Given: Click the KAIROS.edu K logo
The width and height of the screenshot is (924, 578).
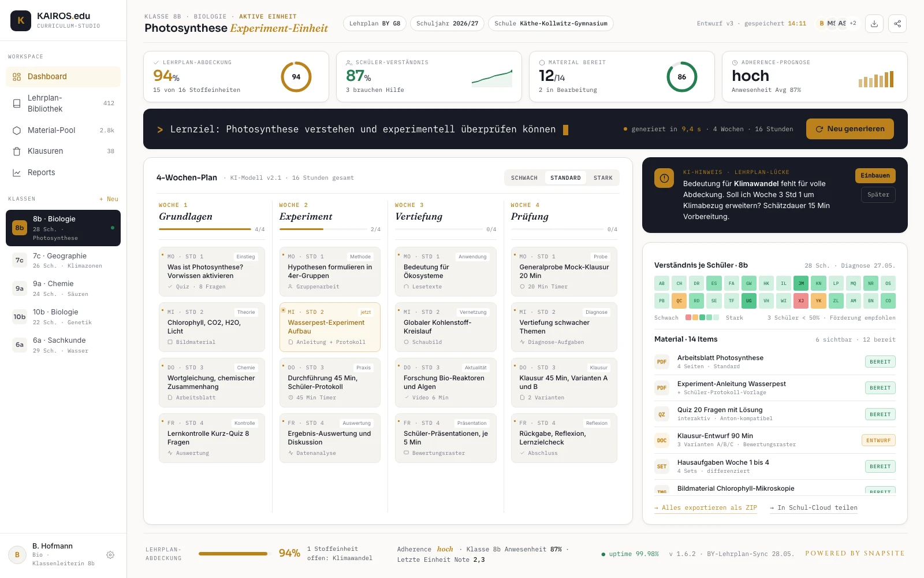Looking at the screenshot, I should [x=21, y=21].
